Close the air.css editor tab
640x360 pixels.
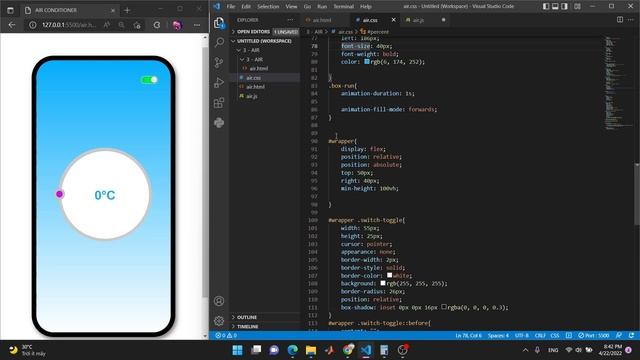[x=393, y=20]
